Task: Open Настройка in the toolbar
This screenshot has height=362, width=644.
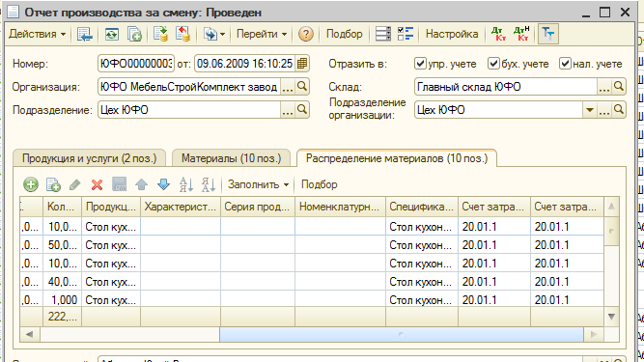Action: (452, 34)
